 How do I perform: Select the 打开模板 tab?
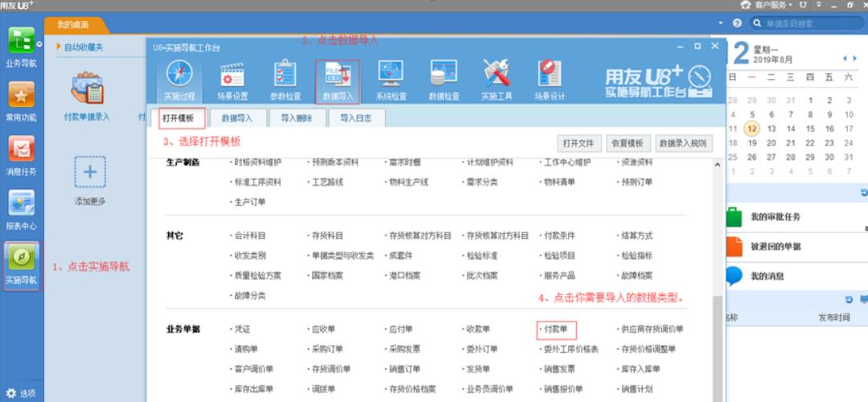[182, 118]
